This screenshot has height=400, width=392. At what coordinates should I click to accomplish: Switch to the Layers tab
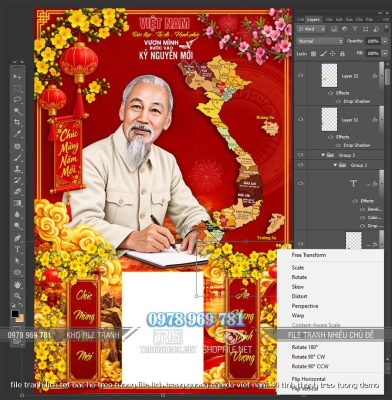tap(313, 19)
